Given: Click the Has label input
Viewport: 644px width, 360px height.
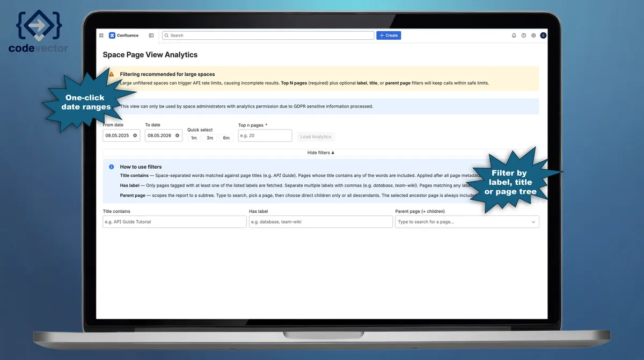Looking at the screenshot, I should [x=321, y=222].
